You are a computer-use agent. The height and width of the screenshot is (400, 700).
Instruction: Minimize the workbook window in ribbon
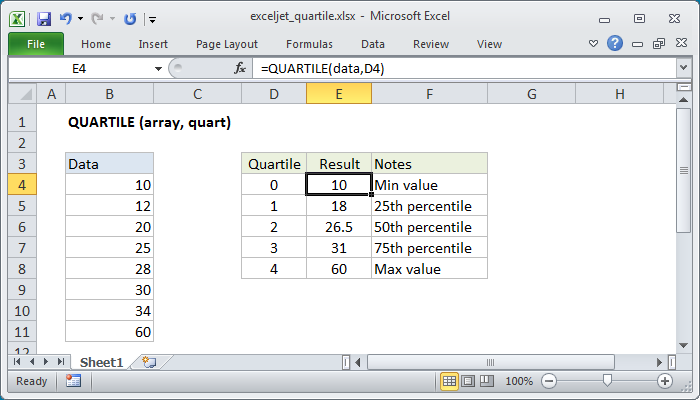(638, 44)
